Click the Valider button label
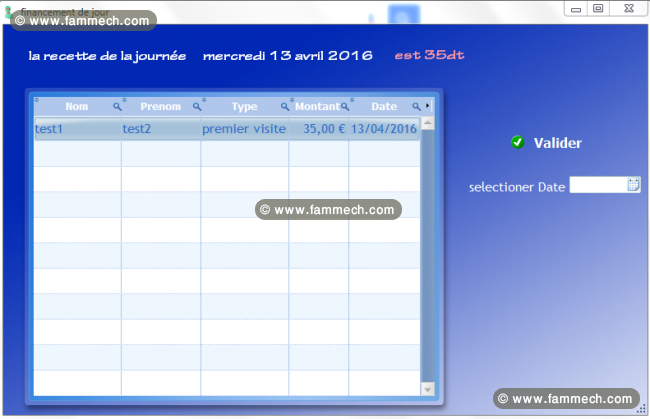This screenshot has width=650, height=419. point(558,143)
